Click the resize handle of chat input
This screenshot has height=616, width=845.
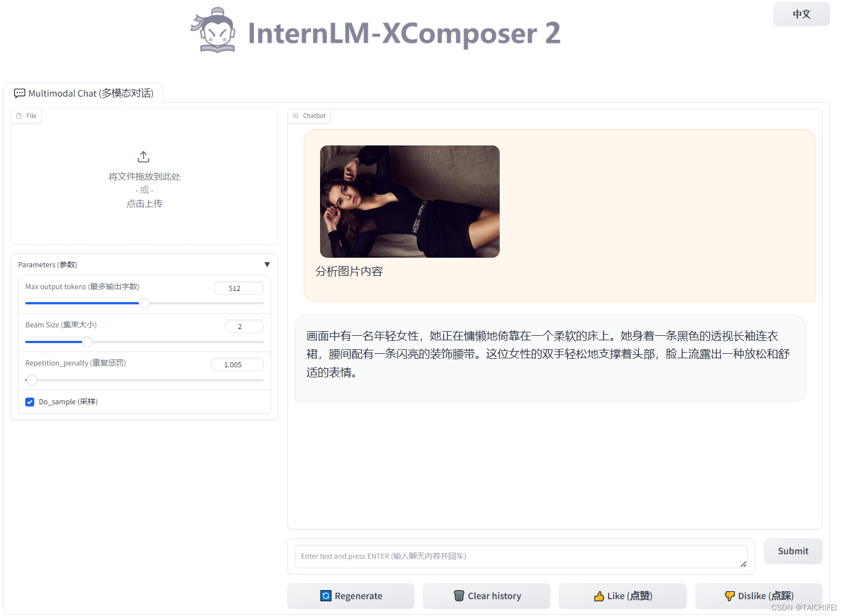pos(743,564)
